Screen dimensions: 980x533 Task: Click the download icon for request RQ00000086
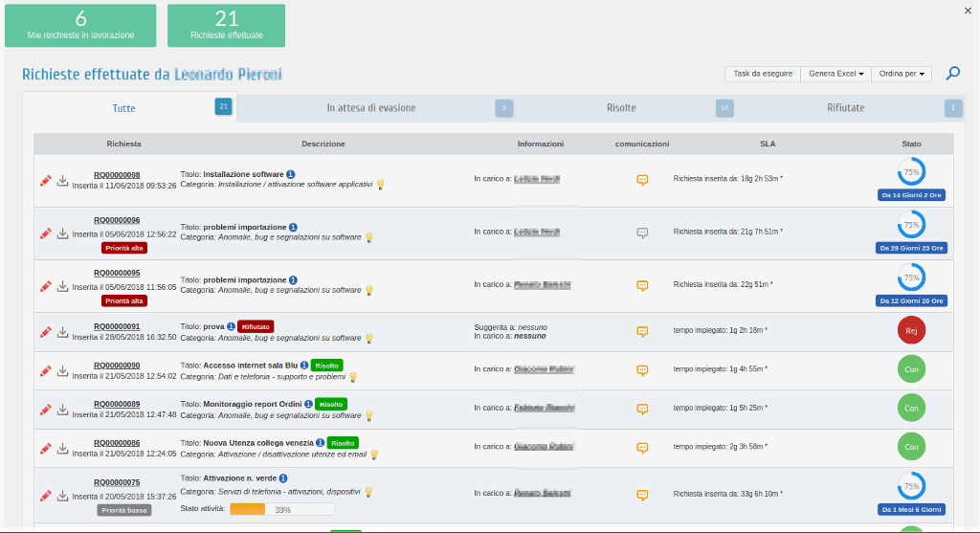[x=63, y=447]
